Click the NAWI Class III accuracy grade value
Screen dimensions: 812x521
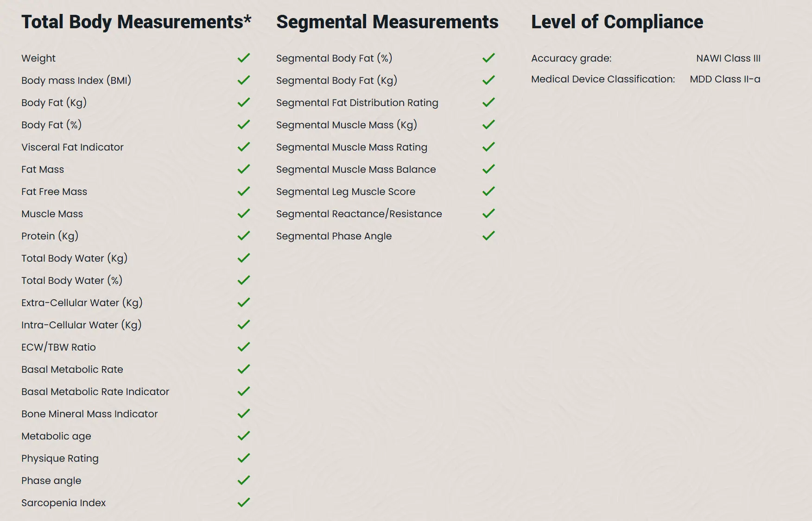tap(728, 58)
